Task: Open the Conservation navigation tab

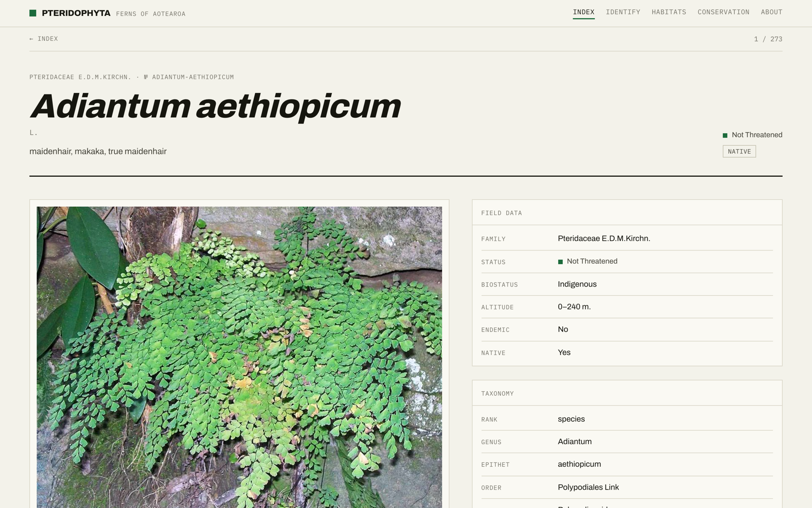Action: click(x=723, y=12)
